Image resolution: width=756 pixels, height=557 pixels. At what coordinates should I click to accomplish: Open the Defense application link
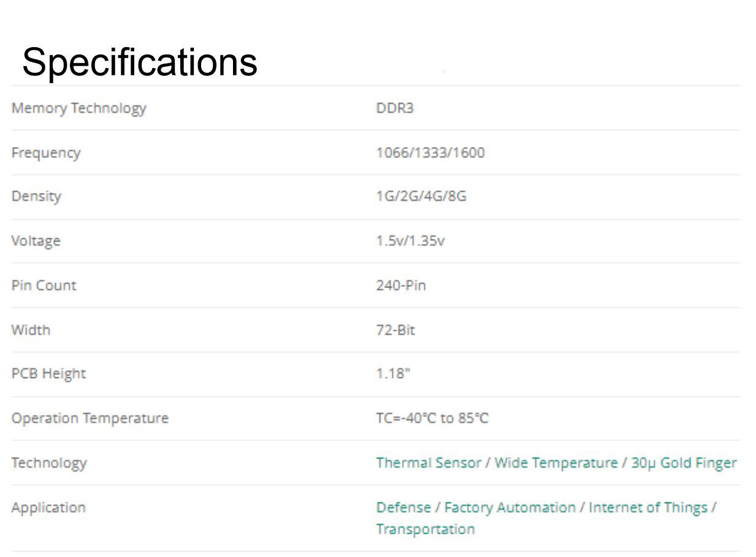click(403, 507)
